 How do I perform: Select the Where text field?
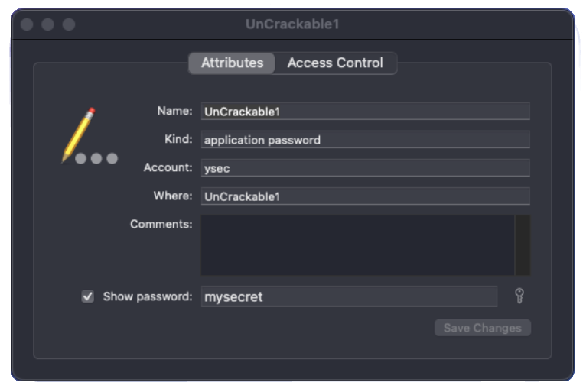(x=365, y=196)
